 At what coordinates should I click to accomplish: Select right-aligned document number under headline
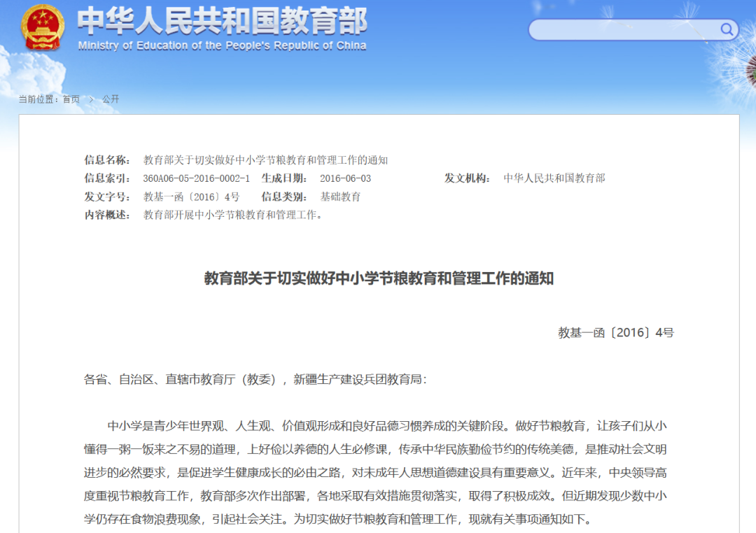click(616, 332)
